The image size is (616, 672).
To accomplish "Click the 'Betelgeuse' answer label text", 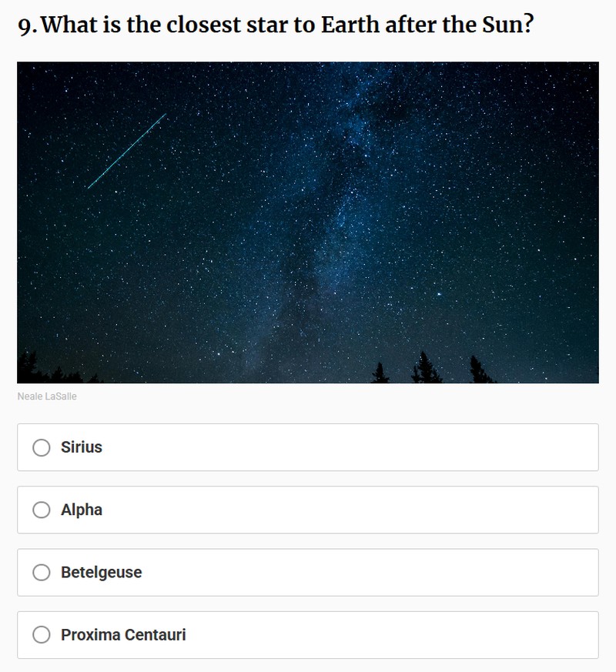I will (102, 573).
